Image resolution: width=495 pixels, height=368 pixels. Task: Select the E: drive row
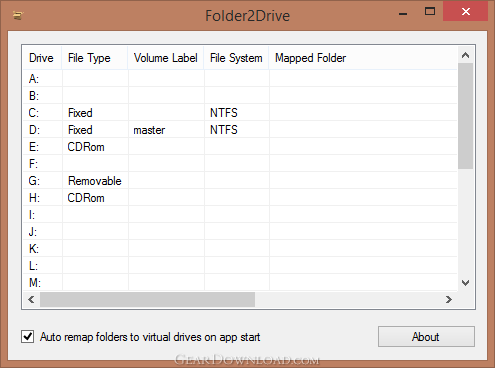click(x=240, y=147)
